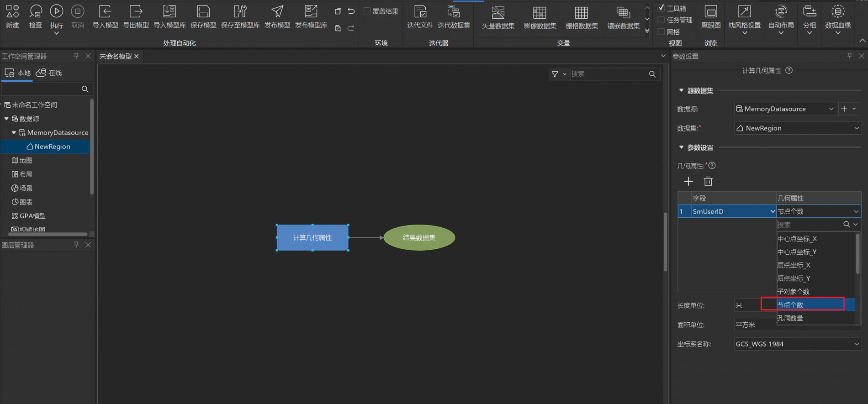Insert a 影像数据集 image dataset variable
868x404 pixels.
tap(540, 18)
